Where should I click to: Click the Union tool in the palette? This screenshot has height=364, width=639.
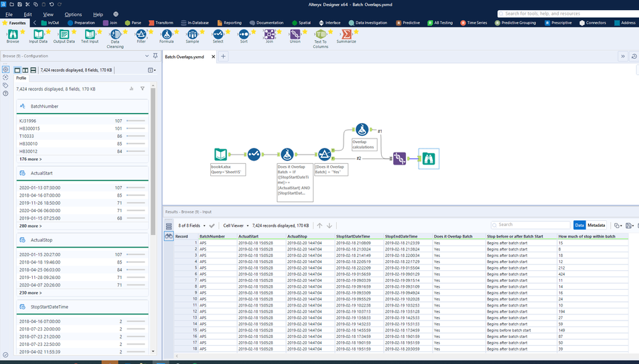(x=295, y=35)
